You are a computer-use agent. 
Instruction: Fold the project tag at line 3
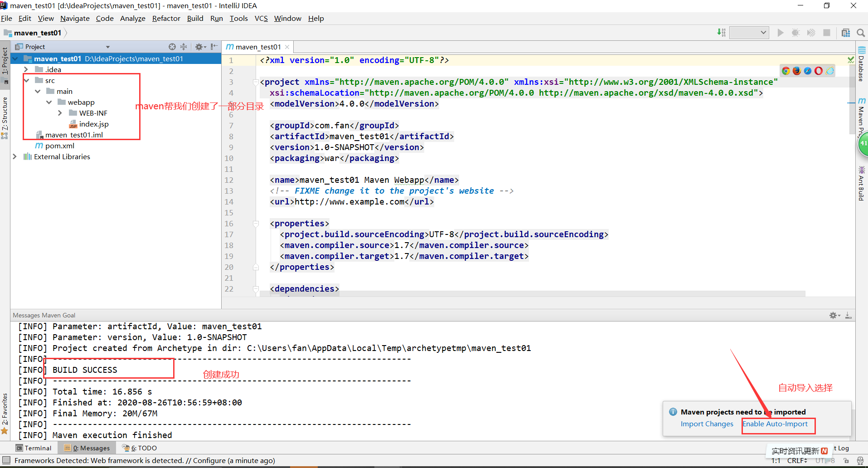click(256, 82)
